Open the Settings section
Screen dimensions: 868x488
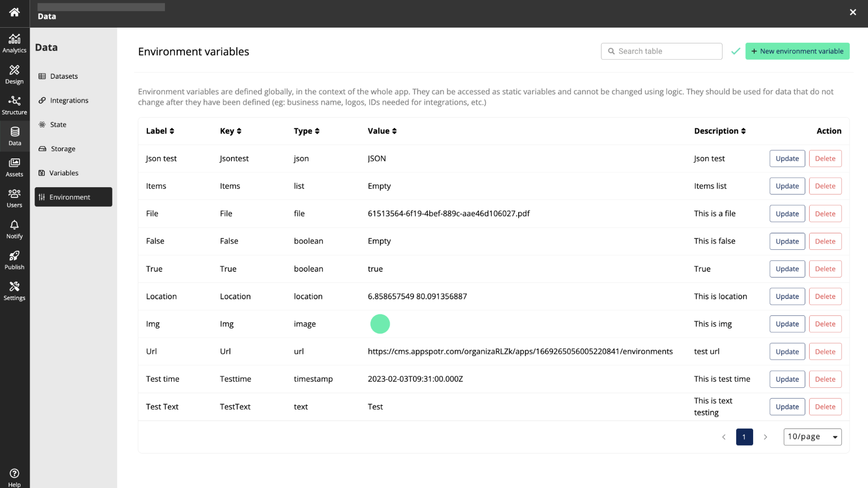pos(15,291)
